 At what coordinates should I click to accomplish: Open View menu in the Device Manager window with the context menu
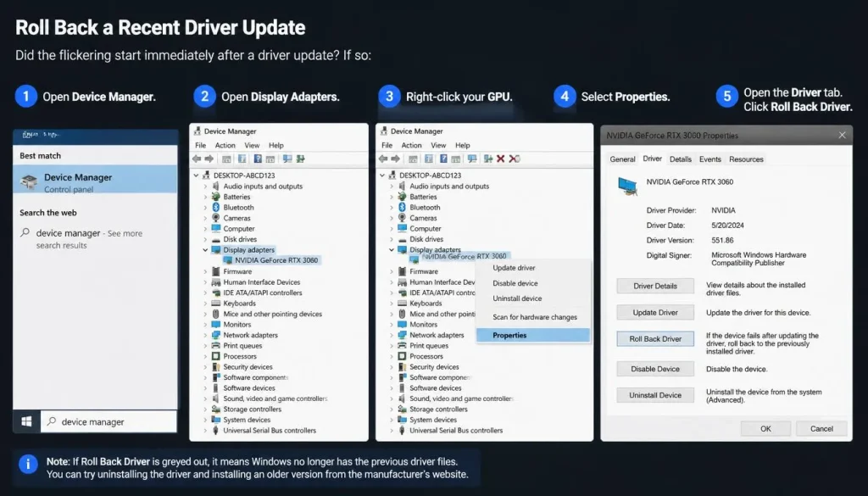(438, 145)
